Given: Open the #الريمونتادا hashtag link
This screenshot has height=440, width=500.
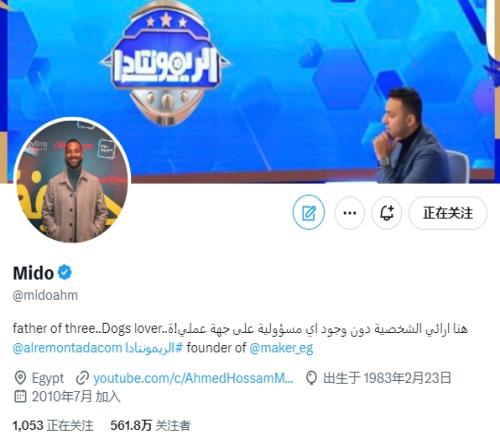Looking at the screenshot, I should click(x=154, y=348).
